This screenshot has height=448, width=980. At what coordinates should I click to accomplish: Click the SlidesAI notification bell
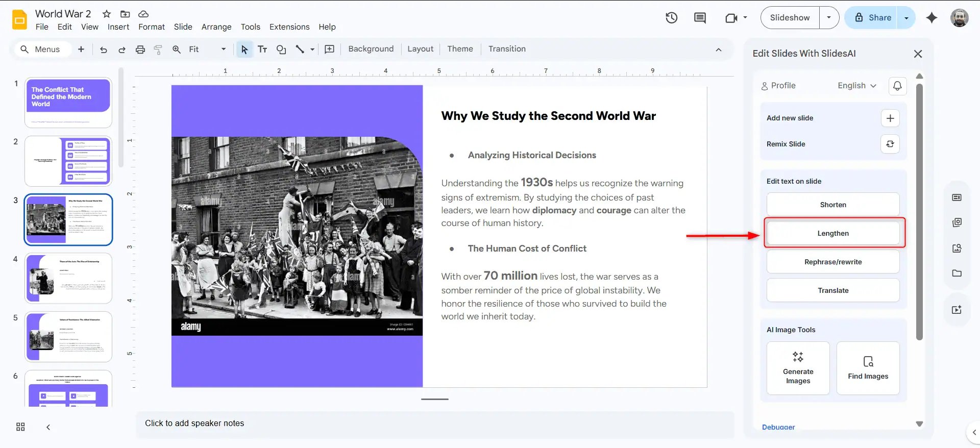coord(897,86)
